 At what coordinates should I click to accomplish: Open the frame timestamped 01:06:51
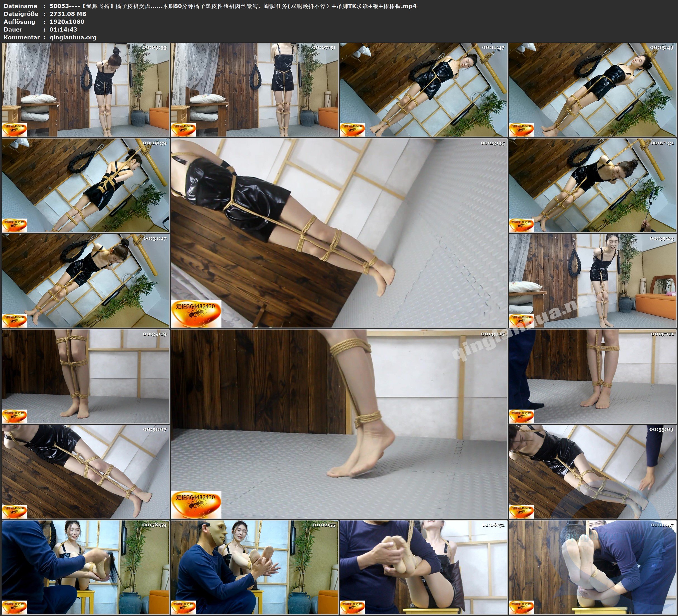pos(424,567)
